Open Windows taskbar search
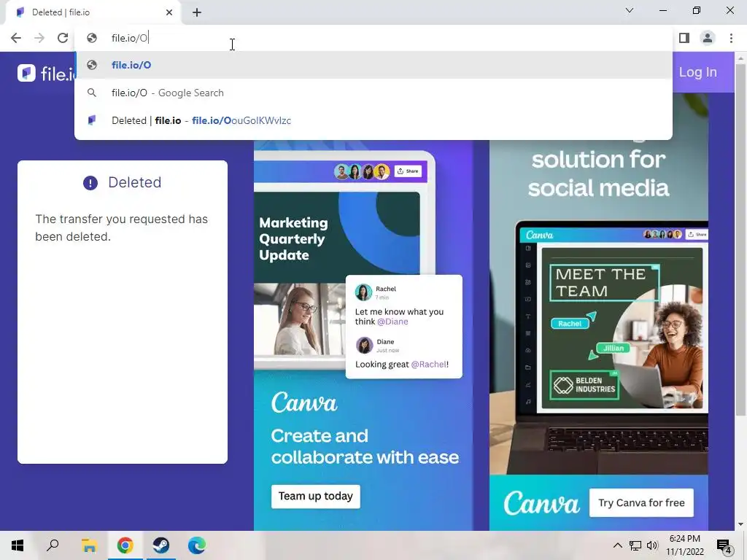 click(x=53, y=545)
